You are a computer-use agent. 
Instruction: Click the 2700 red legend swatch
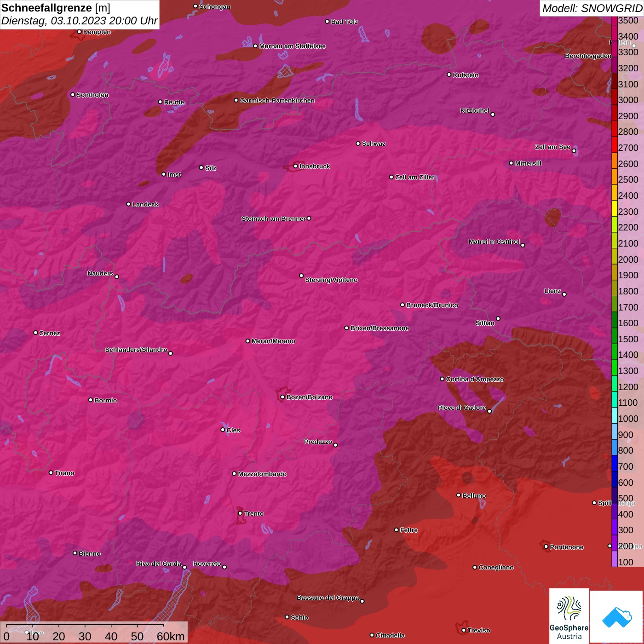(615, 144)
